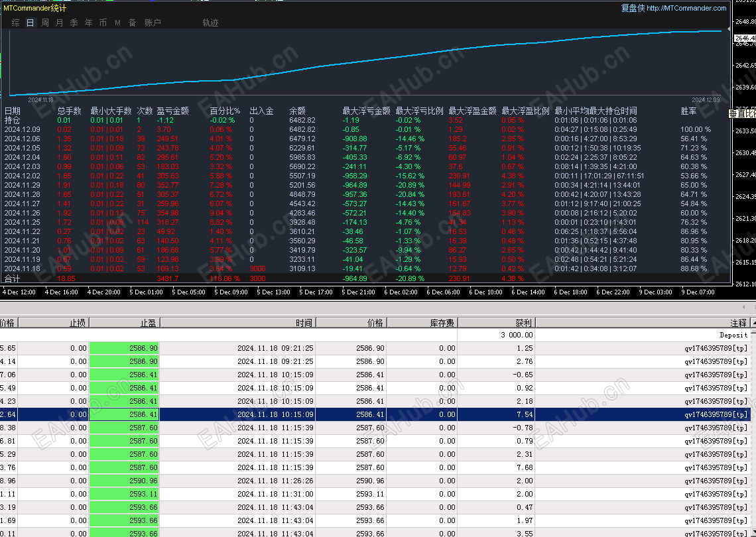
Task: Select the 2024.11.26 statistics row
Action: [365, 213]
